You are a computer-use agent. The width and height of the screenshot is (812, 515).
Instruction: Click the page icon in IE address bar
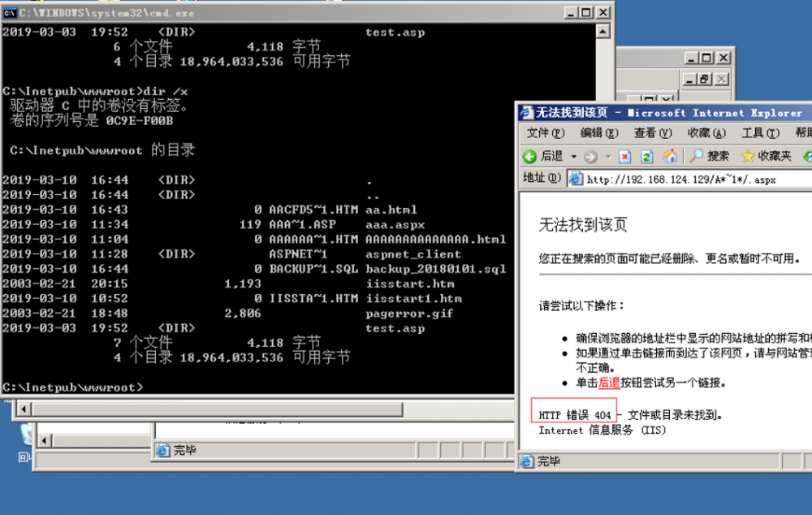(576, 179)
